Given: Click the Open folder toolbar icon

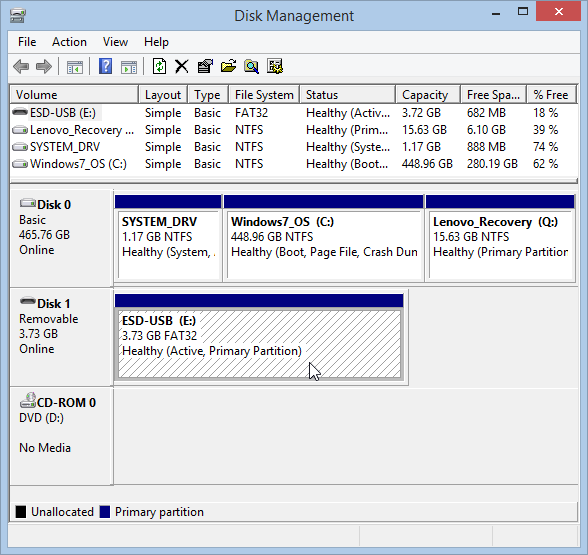Looking at the screenshot, I should click(228, 66).
